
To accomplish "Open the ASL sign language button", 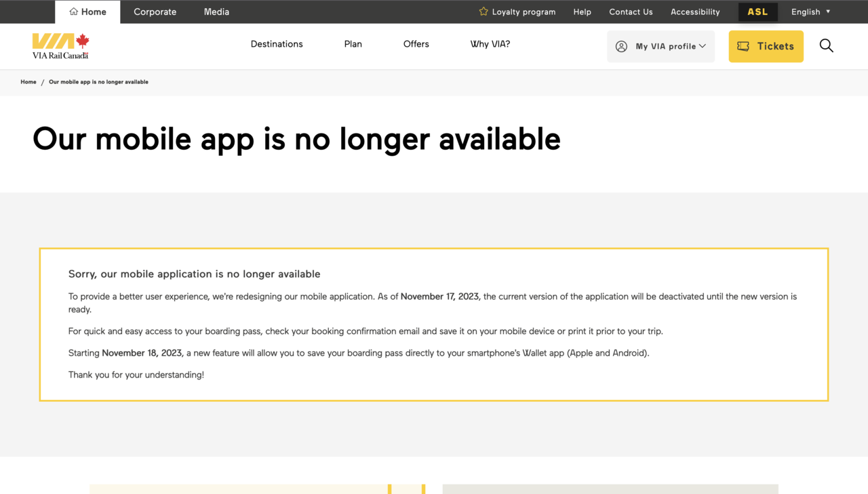I will [758, 12].
